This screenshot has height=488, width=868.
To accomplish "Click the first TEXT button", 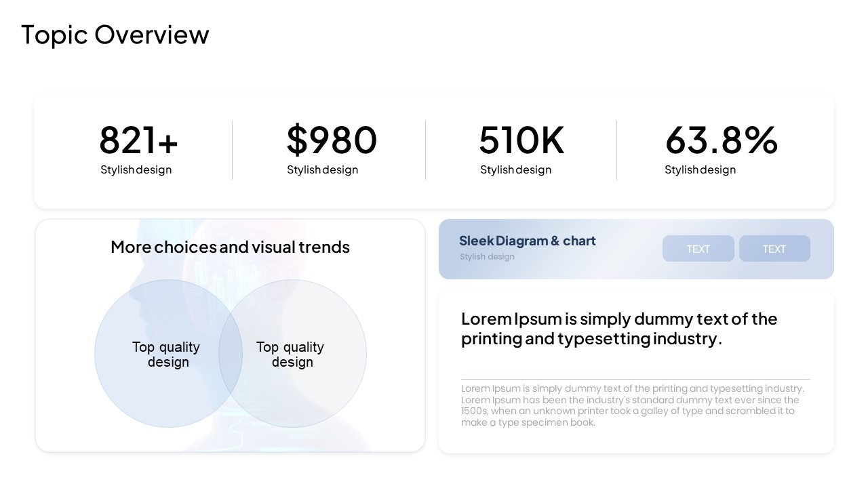I will [x=698, y=249].
